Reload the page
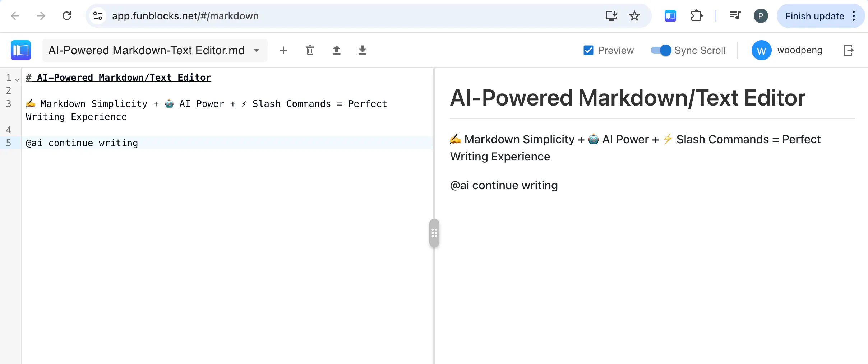Screen dimensions: 868x364 67,16
